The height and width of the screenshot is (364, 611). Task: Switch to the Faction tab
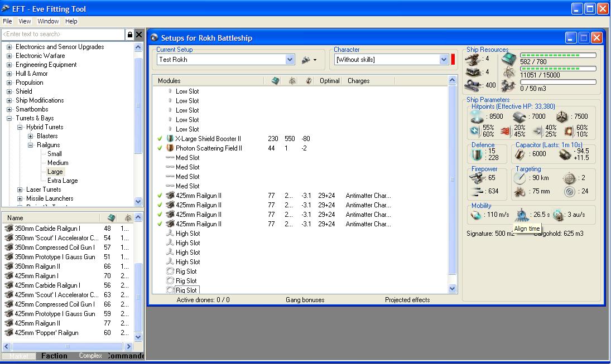tap(54, 356)
